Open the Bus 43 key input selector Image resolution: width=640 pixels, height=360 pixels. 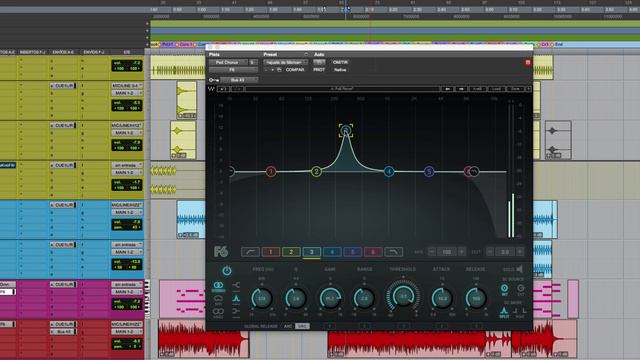[239, 80]
